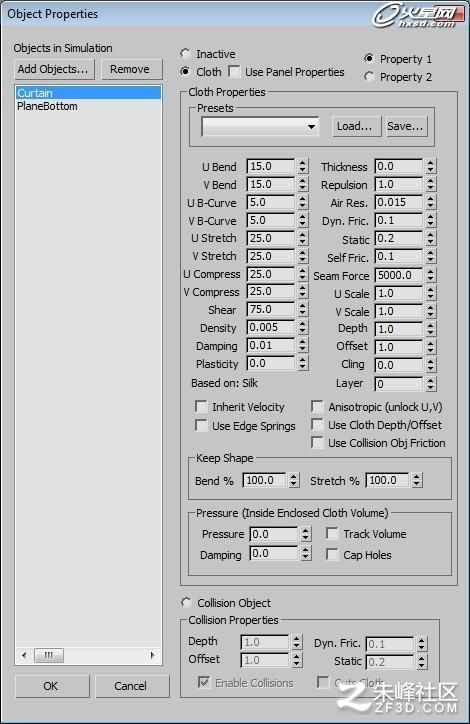The width and height of the screenshot is (470, 724).
Task: Open the Presets dropdown list
Action: tap(260, 127)
